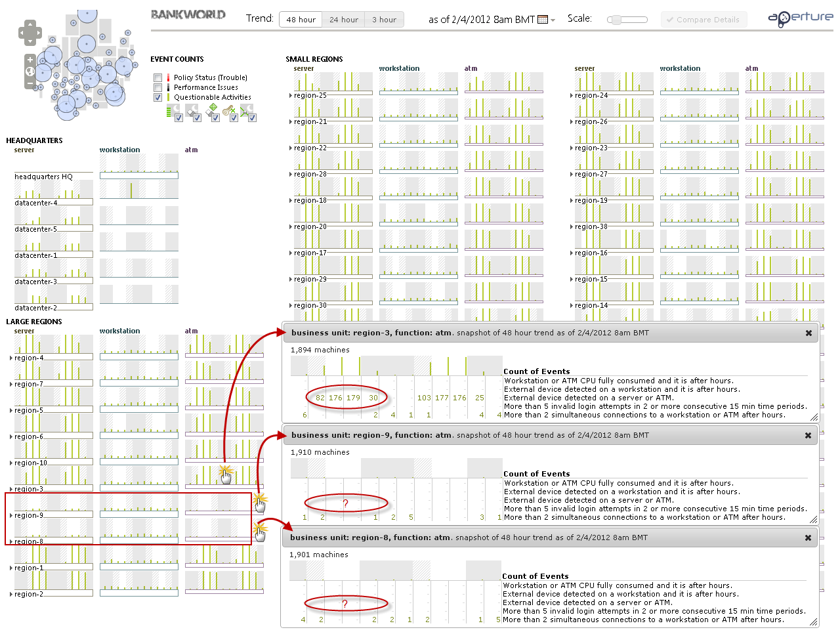Viewport: 840px width, 632px height.
Task: Pan the map left with the arrow pad
Action: 22,33
